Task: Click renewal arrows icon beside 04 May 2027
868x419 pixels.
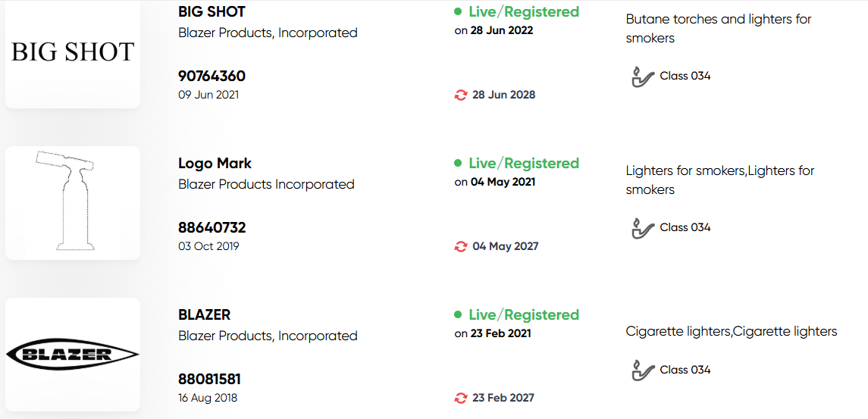Action: (x=461, y=246)
